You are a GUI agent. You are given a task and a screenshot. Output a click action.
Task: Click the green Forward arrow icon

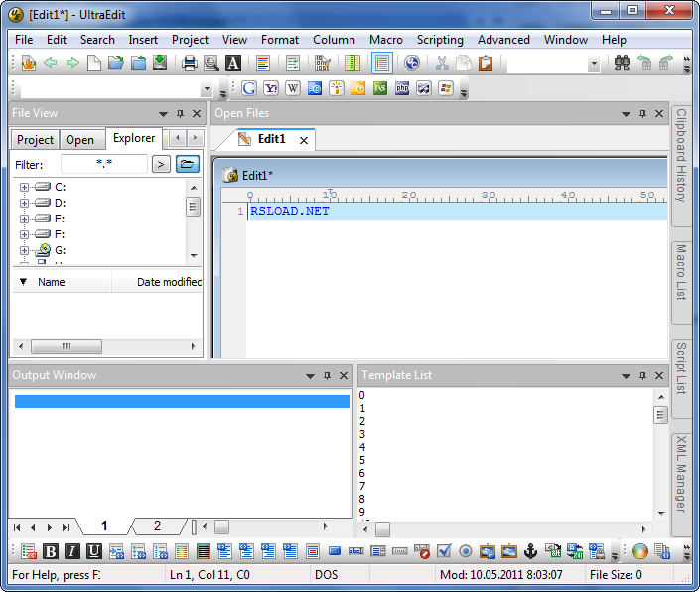click(71, 63)
